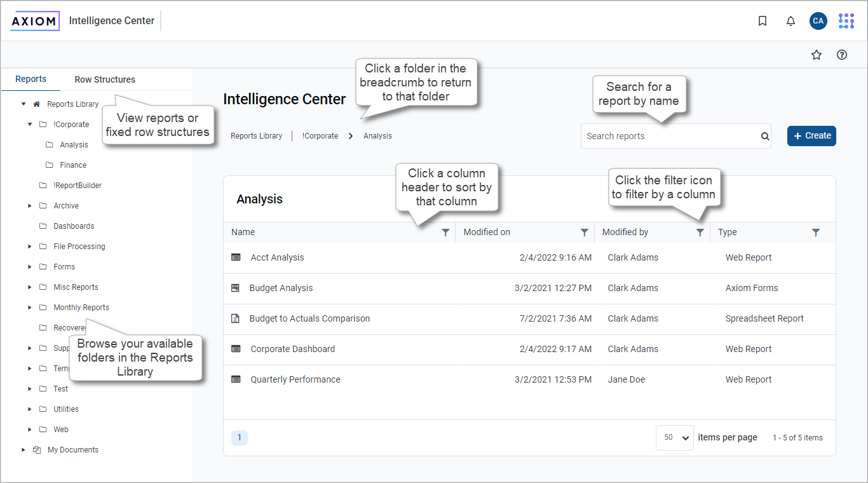The height and width of the screenshot is (483, 868).
Task: Expand the My Documents node
Action: (24, 450)
